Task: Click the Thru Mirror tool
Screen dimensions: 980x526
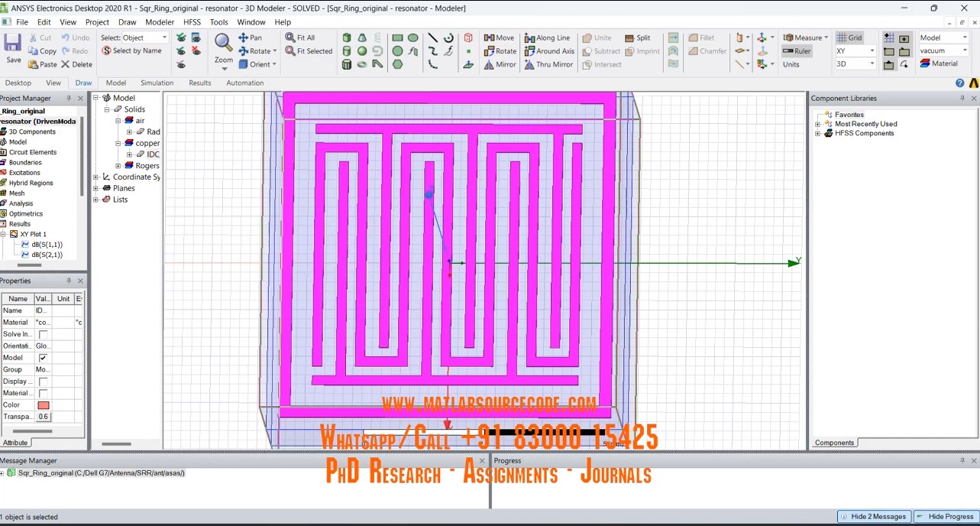Action: pos(530,65)
